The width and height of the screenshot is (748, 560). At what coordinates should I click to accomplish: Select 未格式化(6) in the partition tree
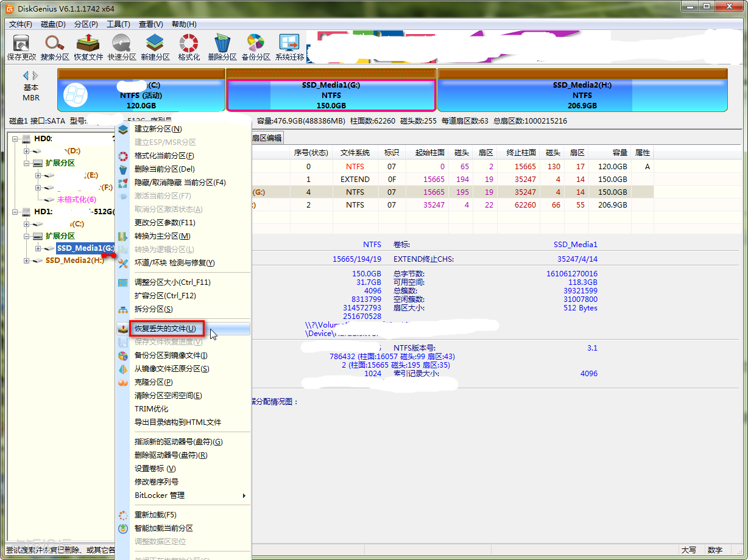pyautogui.click(x=77, y=200)
